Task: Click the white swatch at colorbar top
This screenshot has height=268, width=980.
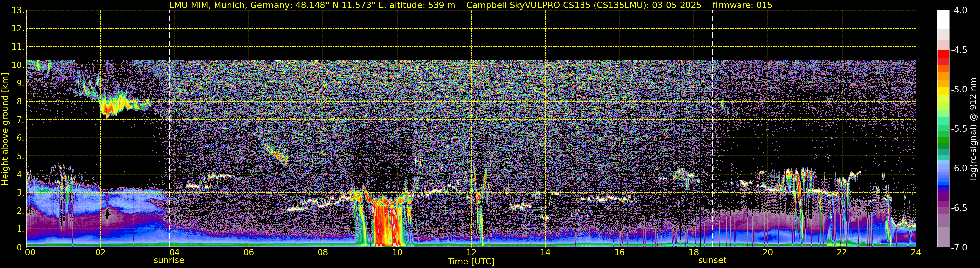Action: point(943,19)
